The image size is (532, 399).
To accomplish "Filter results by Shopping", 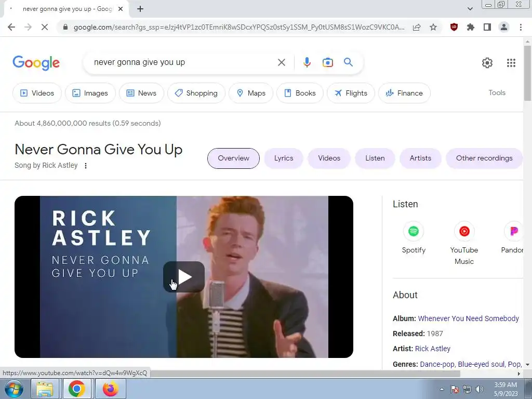I will 196,93.
